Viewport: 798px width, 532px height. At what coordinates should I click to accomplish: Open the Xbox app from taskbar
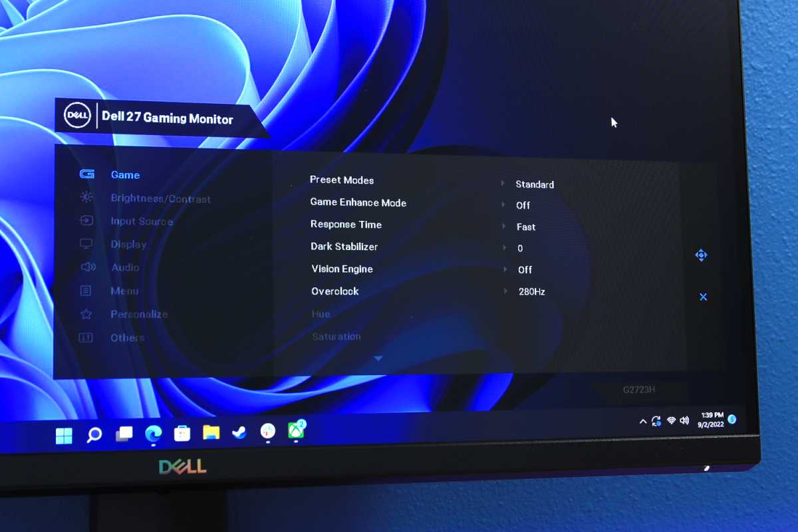297,431
